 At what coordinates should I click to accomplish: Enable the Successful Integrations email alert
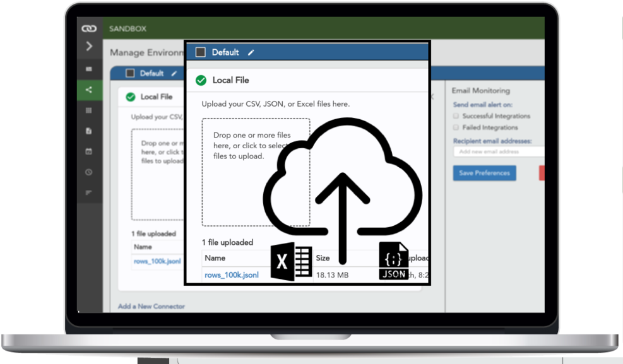click(x=456, y=116)
